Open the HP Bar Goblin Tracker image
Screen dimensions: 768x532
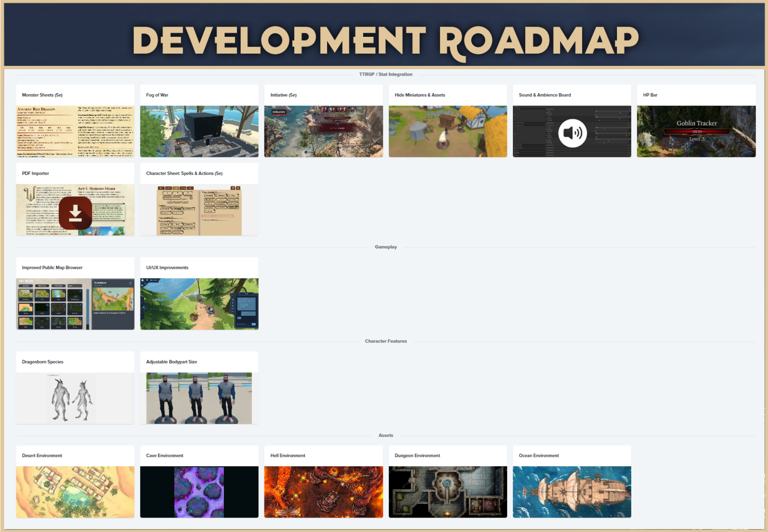(x=696, y=131)
